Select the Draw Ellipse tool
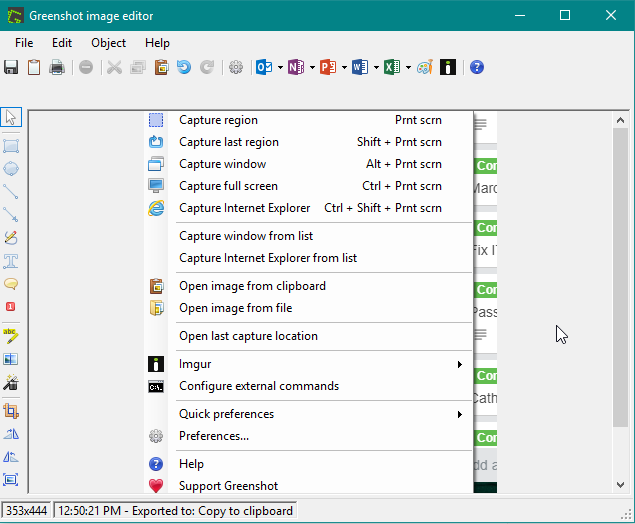Screen dimensions: 635x524 coord(11,169)
